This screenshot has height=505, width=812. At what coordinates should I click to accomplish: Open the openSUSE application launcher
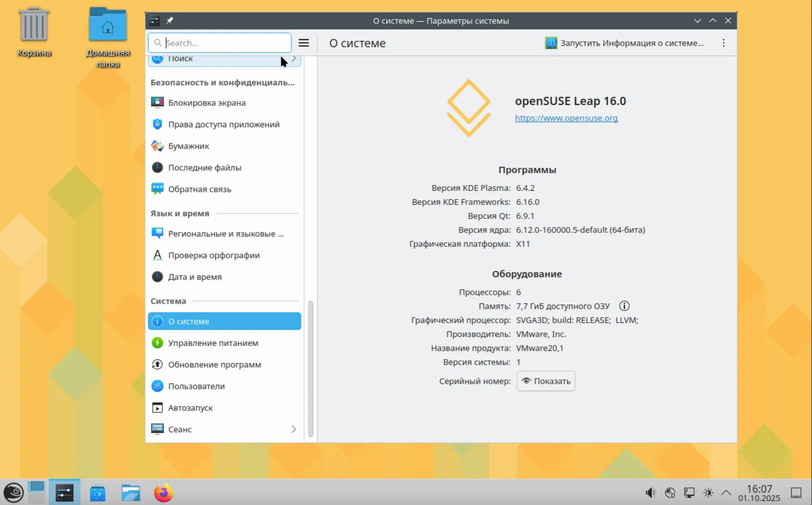point(13,493)
